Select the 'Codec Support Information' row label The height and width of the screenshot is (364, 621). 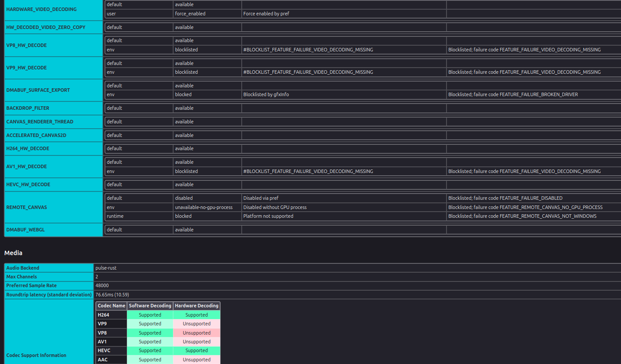point(36,355)
